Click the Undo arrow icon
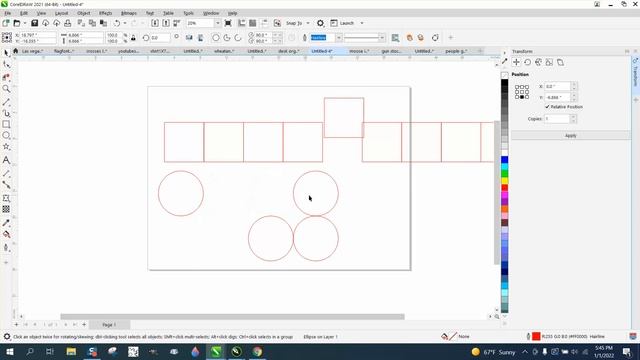This screenshot has width=640, height=360. (117, 23)
